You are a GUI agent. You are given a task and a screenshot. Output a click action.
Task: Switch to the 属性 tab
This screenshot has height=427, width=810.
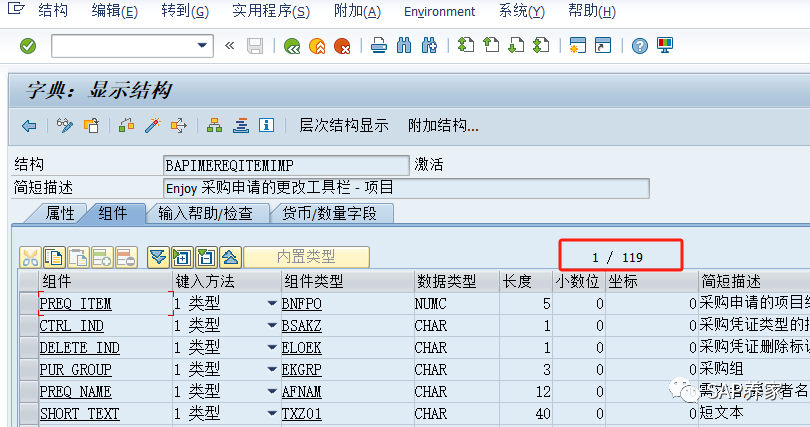[x=60, y=213]
